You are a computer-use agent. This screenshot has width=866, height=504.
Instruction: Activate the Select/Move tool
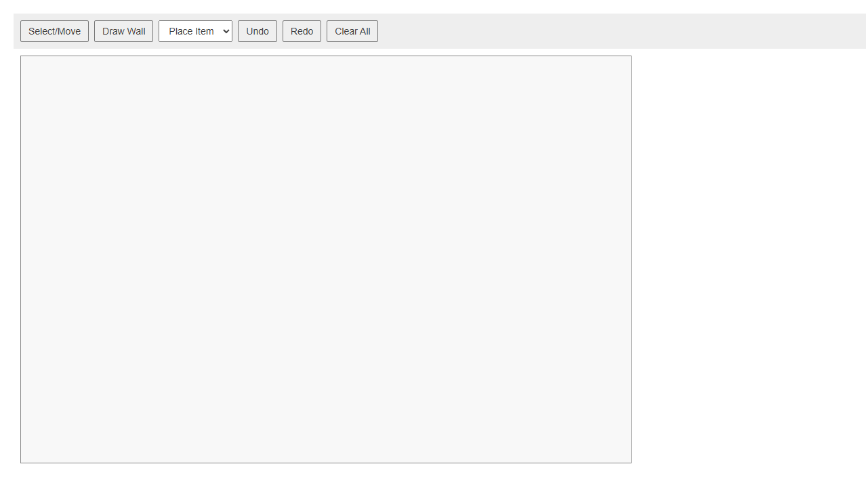[x=54, y=31]
